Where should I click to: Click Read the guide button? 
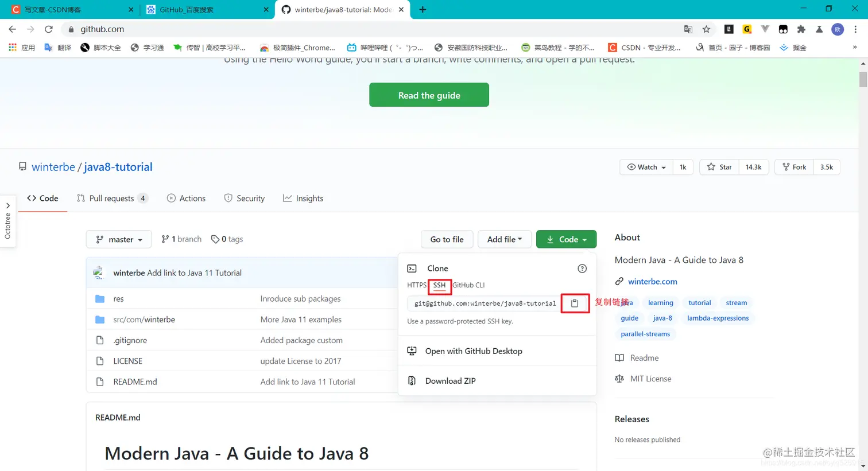click(x=429, y=95)
